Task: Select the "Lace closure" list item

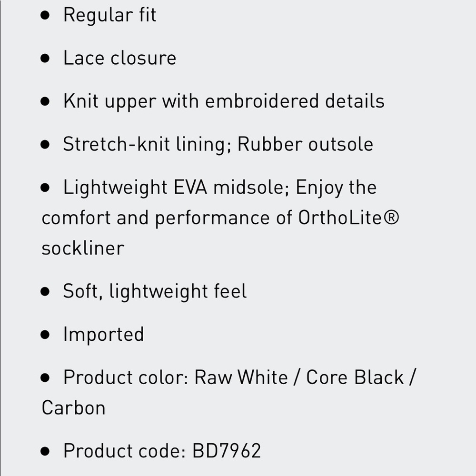Action: point(119,58)
